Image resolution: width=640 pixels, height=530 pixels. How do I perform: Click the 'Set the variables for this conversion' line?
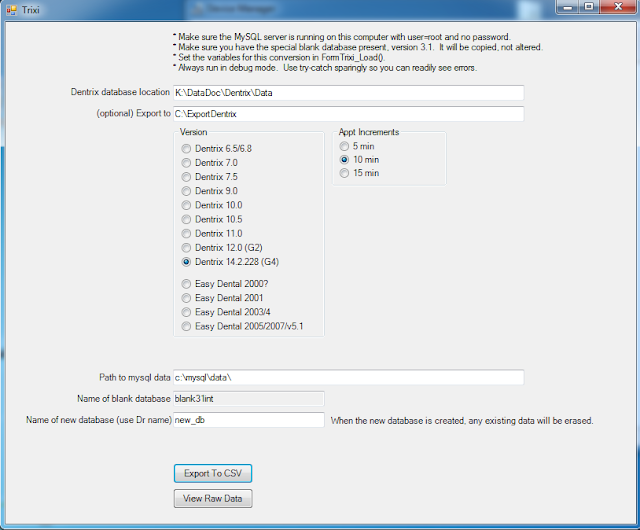click(x=279, y=58)
